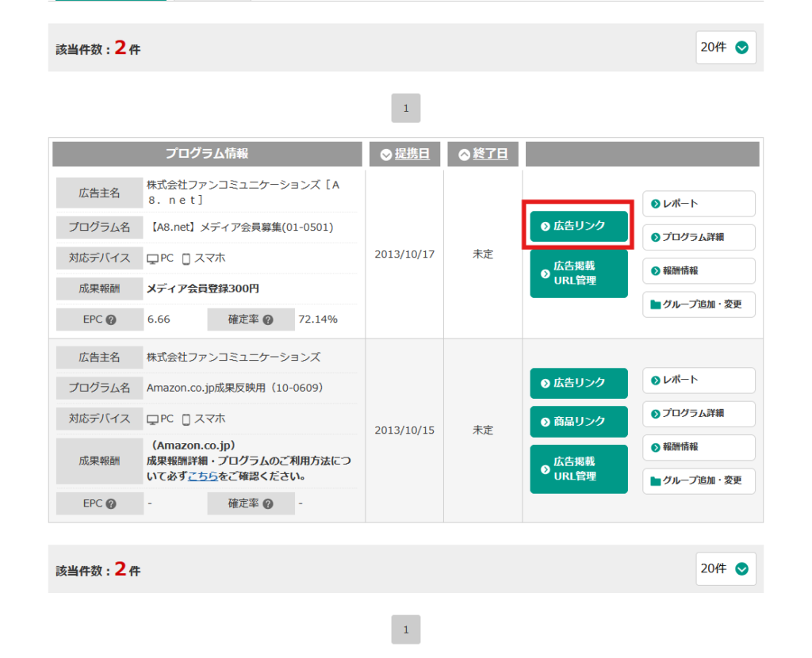Image resolution: width=812 pixels, height=658 pixels.
Task: Open 報酬情報 for Amazon program
Action: [699, 447]
